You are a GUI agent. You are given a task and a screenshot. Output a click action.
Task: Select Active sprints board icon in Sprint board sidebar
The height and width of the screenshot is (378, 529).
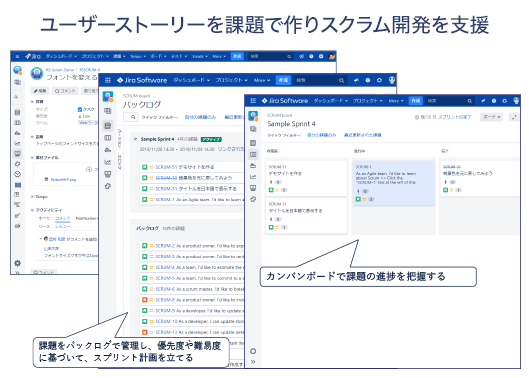point(253,155)
